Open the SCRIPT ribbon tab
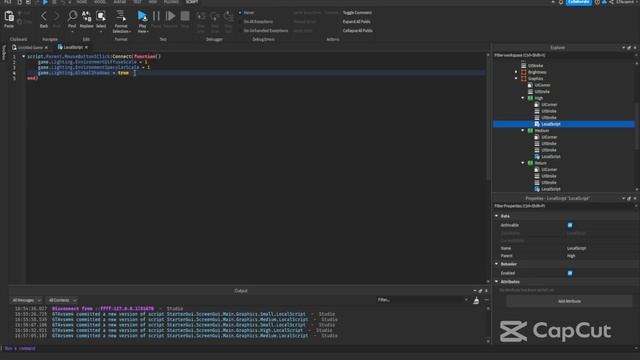This screenshot has height=360, width=640. pos(192,2)
